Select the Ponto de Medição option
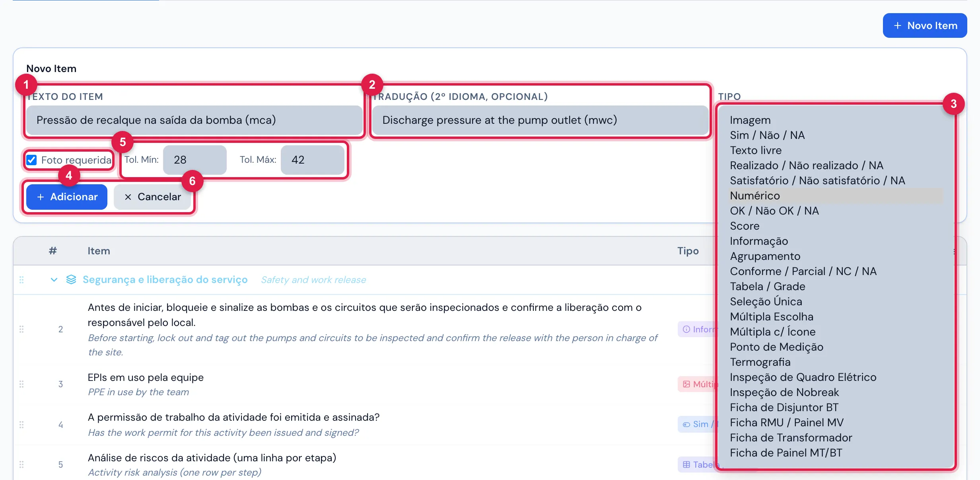Viewport: 980px width, 480px height. coord(836,347)
